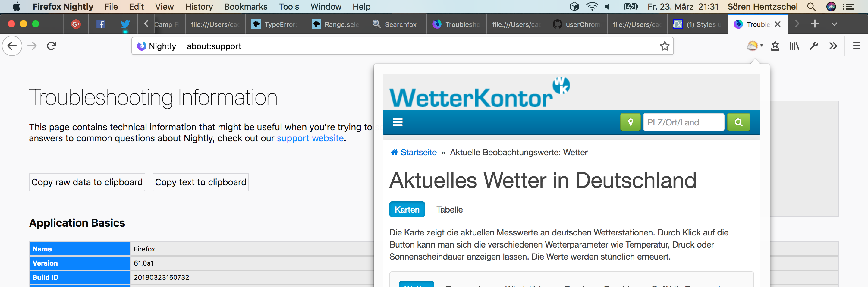Open the list all tabs dropdown
Screen dimensions: 868x287
[834, 24]
